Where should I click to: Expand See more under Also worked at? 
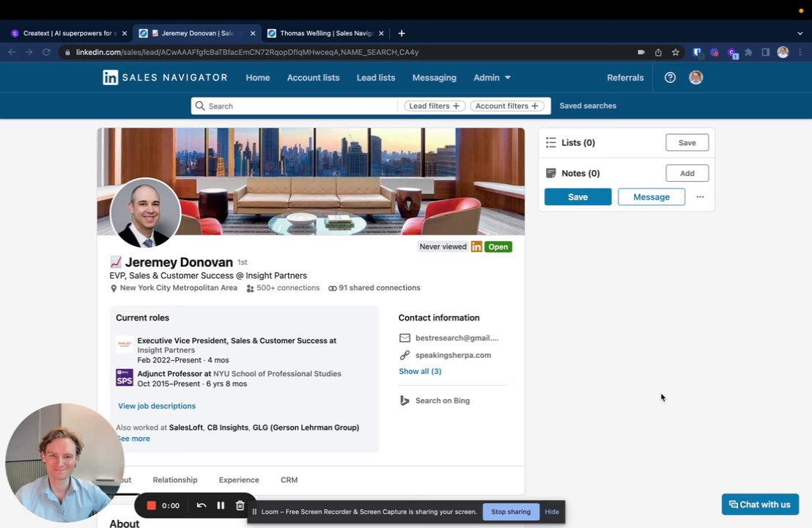pos(133,439)
